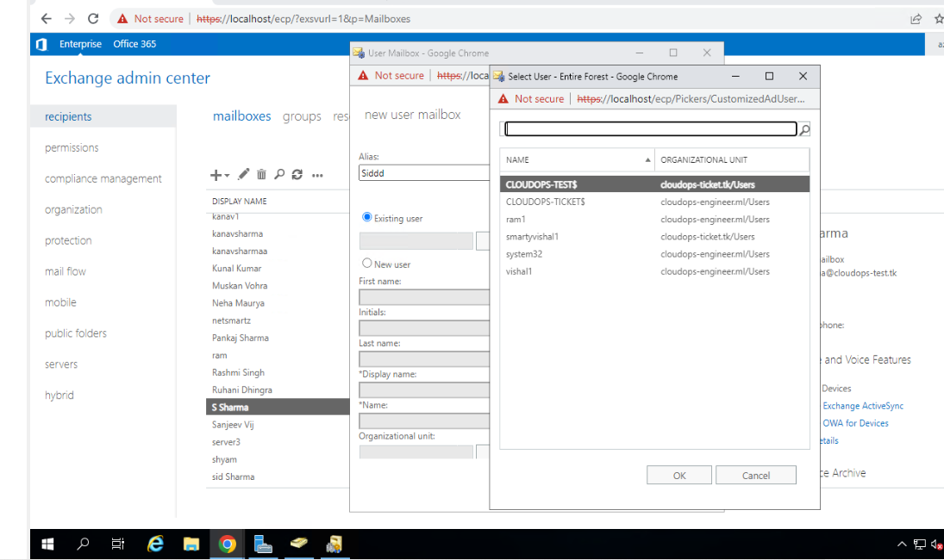The image size is (944, 560).
Task: Click the search icon in mailboxes toolbar
Action: pos(279,174)
